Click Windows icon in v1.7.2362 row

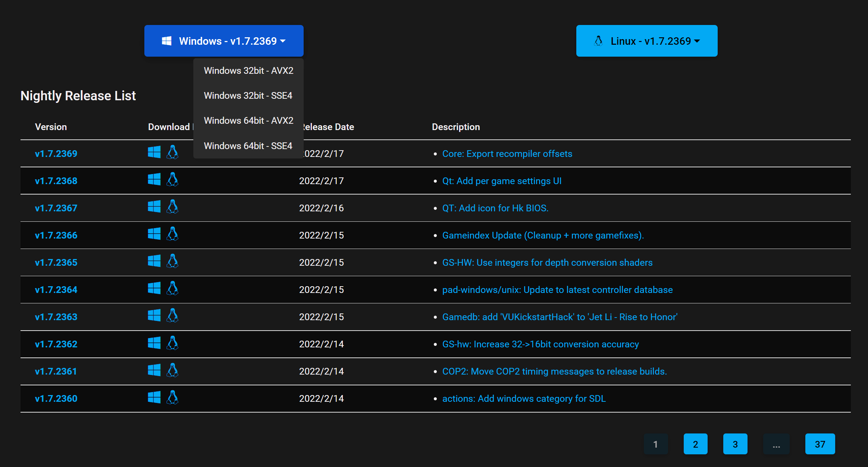154,343
